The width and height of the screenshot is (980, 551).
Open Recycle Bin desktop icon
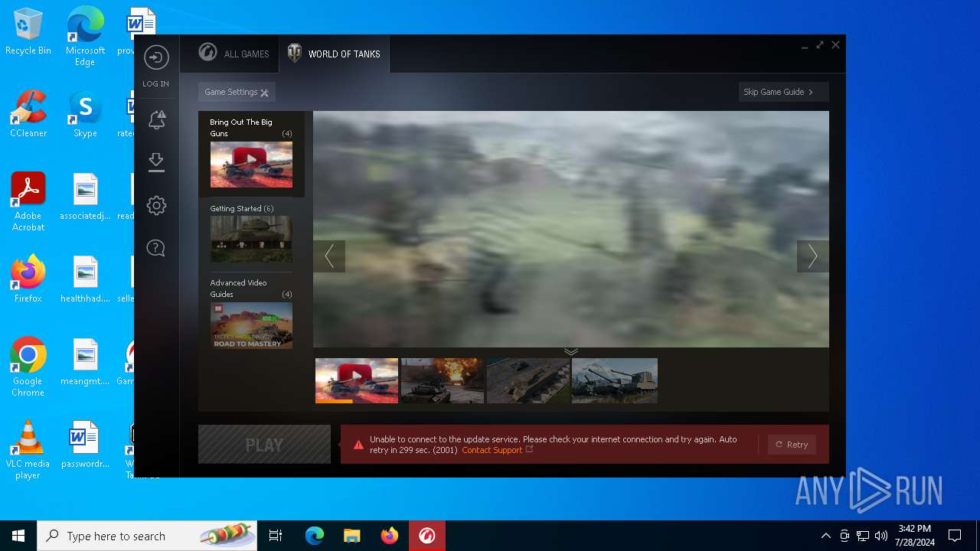[28, 32]
